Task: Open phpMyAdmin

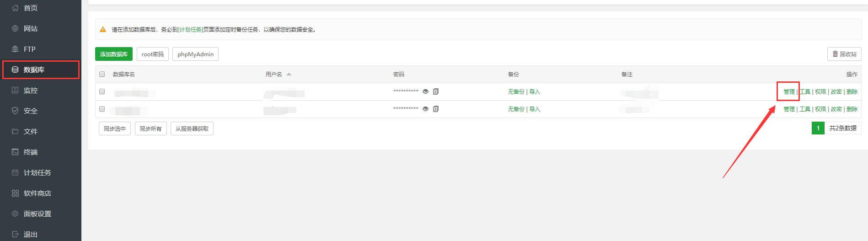Action: coord(195,54)
